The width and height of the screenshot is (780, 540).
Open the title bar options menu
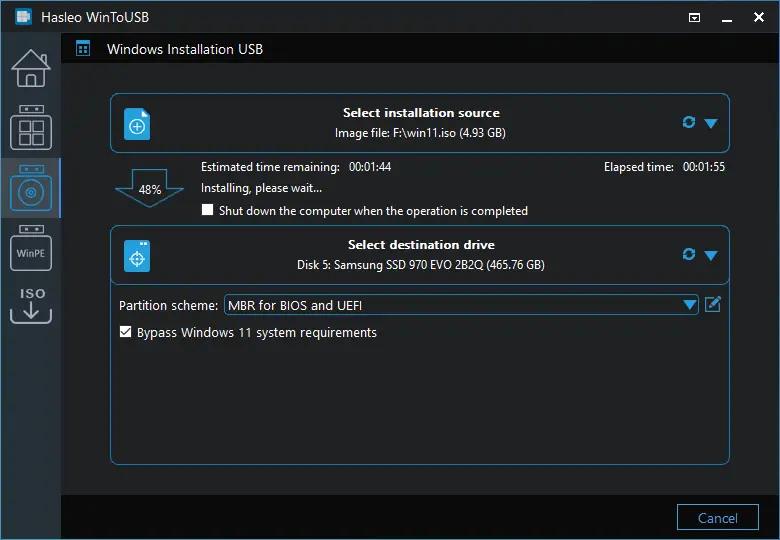point(694,18)
